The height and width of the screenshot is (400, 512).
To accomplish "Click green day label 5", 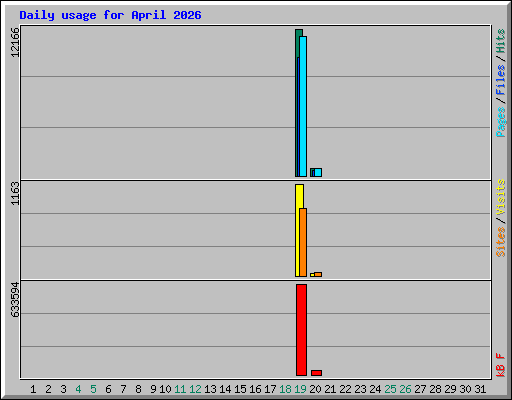I will (x=93, y=389).
